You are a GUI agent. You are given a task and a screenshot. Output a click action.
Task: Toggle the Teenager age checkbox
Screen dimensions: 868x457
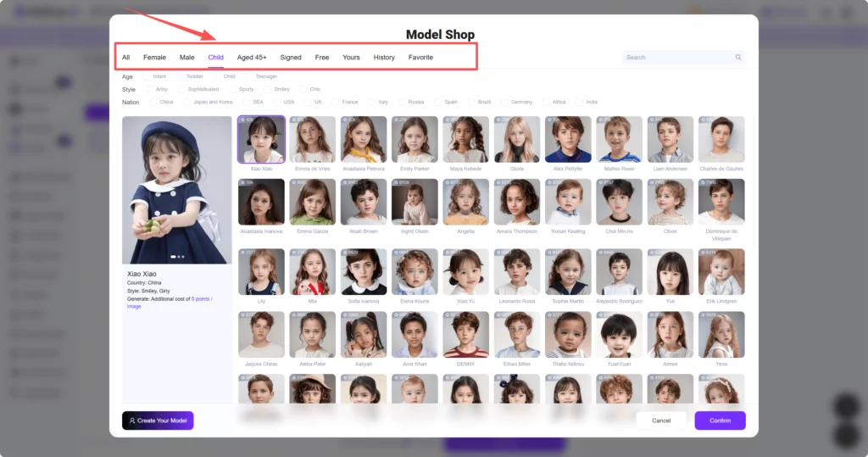(x=249, y=76)
